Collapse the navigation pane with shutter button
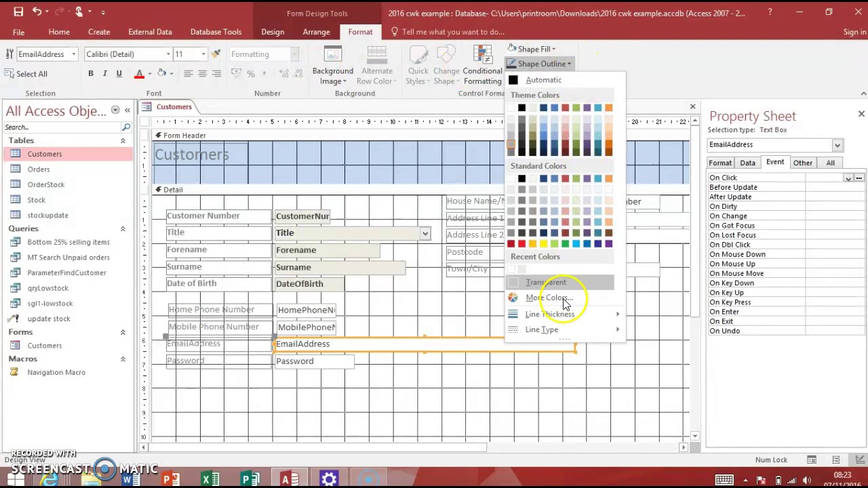868x488 pixels. [127, 110]
